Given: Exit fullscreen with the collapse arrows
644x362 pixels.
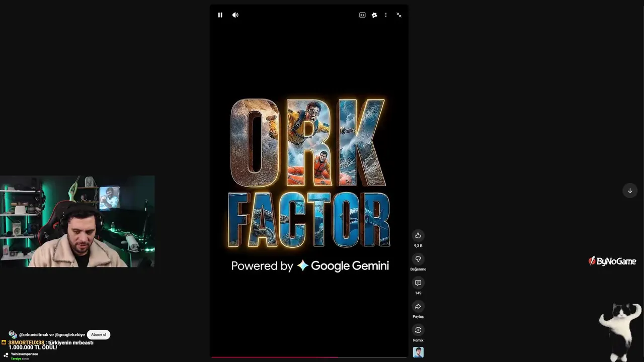Looking at the screenshot, I should pos(399,15).
